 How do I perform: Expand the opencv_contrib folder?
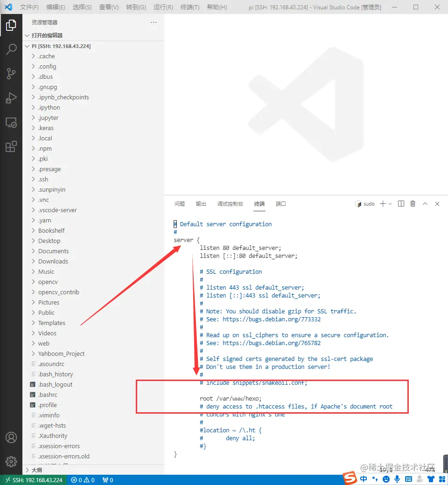(x=93, y=292)
